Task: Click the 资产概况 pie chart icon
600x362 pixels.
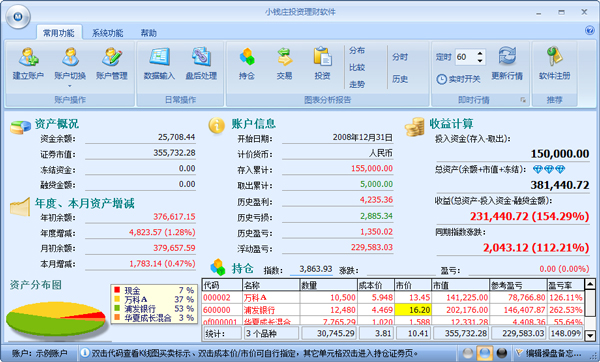Action: [x=20, y=127]
